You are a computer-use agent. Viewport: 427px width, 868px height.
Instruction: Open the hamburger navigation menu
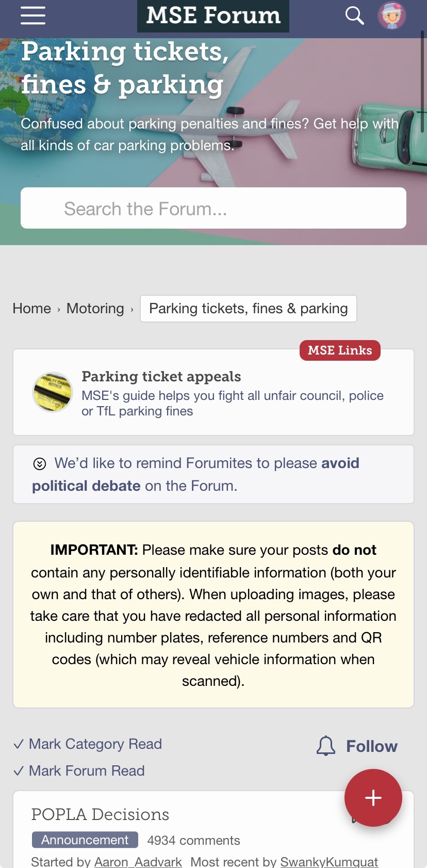click(x=33, y=15)
